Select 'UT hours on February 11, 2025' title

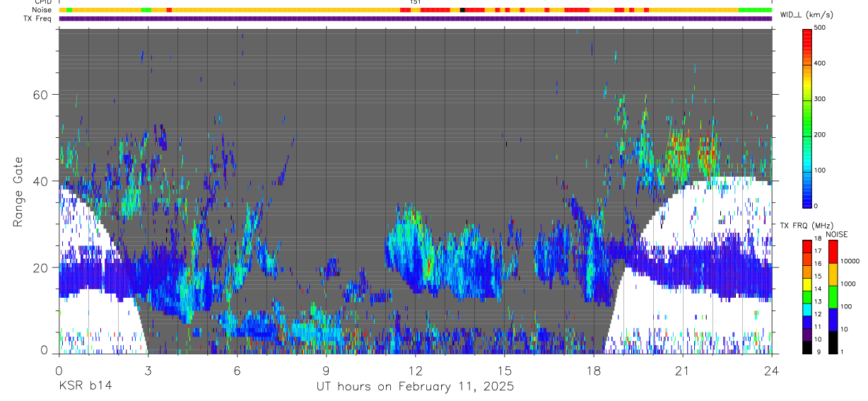(x=415, y=387)
